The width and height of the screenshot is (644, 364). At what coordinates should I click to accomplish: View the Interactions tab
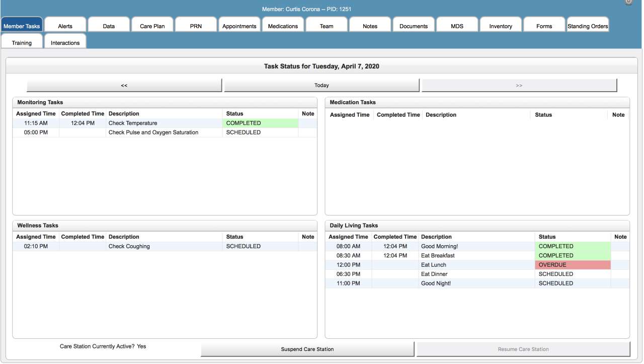click(65, 42)
